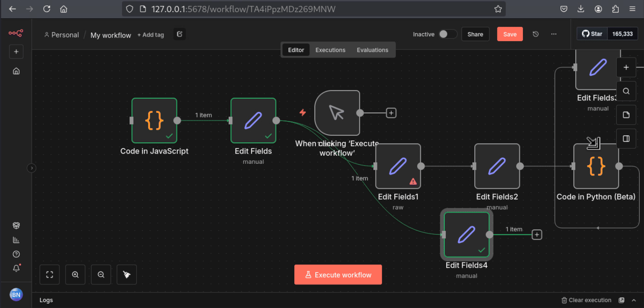Expand the collapsed left sidebar chevron
The image size is (644, 308).
click(31, 168)
